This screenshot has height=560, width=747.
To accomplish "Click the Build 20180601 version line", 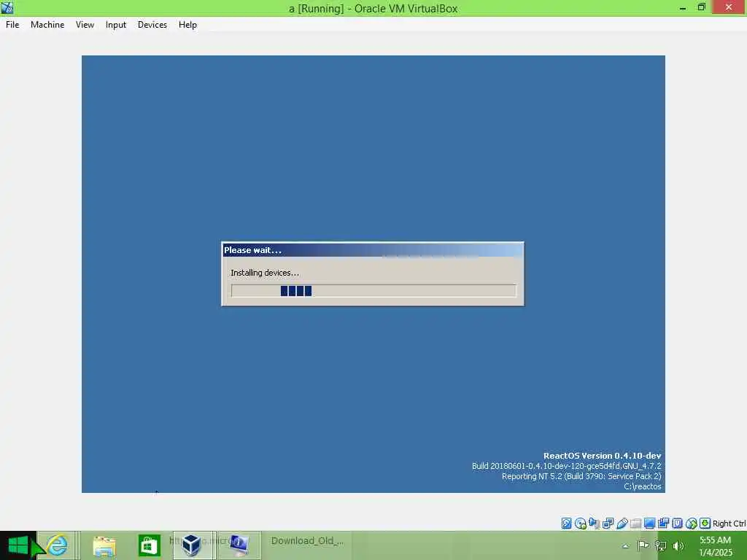I will coord(566,466).
